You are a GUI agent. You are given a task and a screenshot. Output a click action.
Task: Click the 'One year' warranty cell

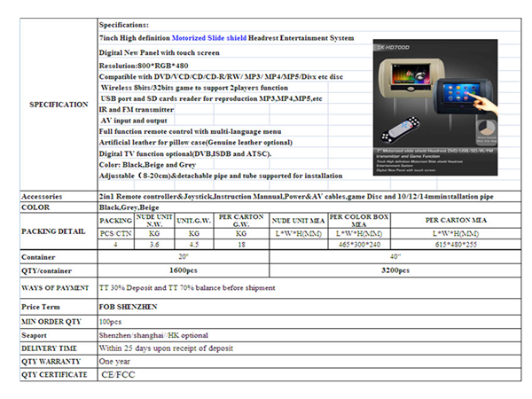click(309, 362)
